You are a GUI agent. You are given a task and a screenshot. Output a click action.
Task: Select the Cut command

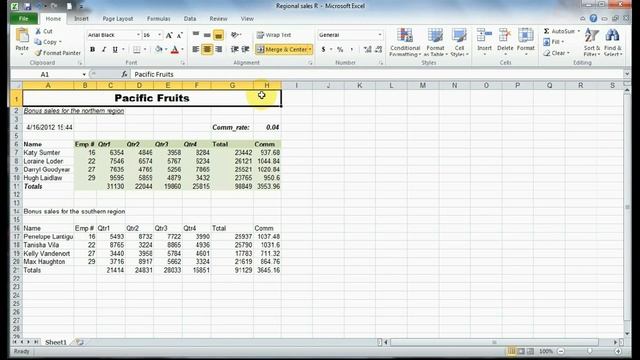(44, 31)
